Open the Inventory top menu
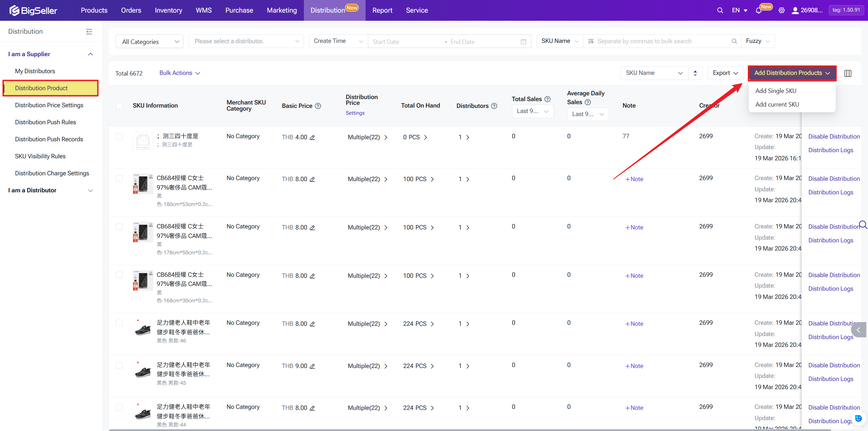 (x=168, y=11)
